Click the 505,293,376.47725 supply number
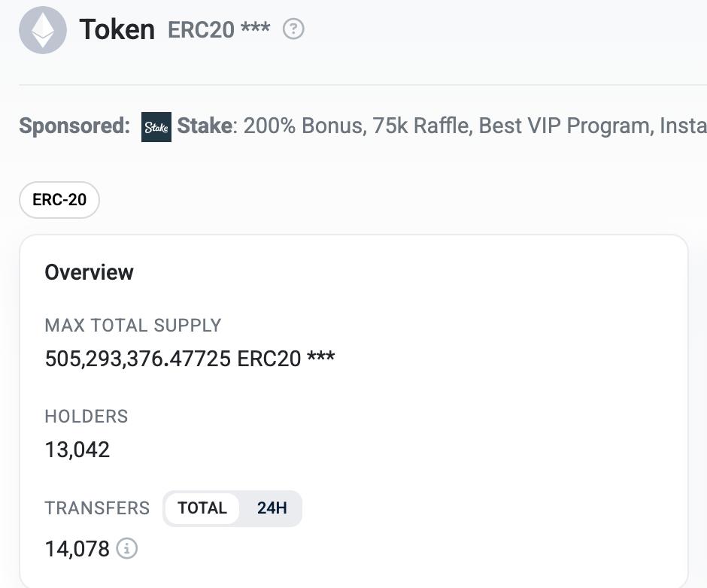 coord(138,358)
